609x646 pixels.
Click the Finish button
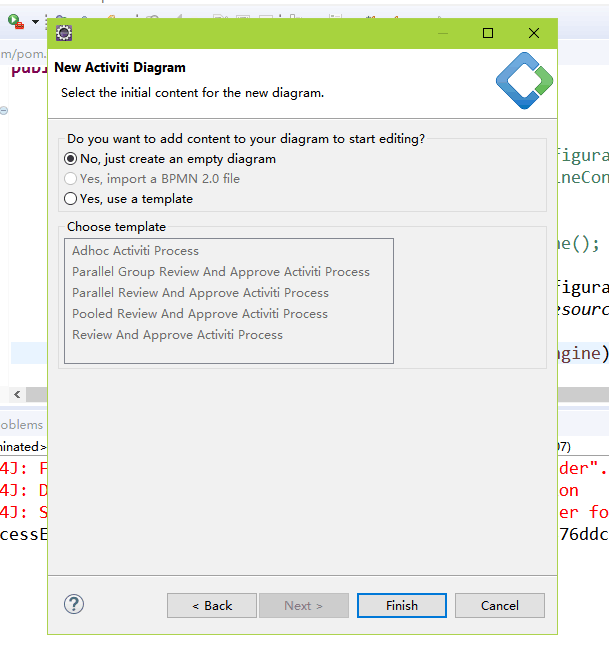[402, 606]
